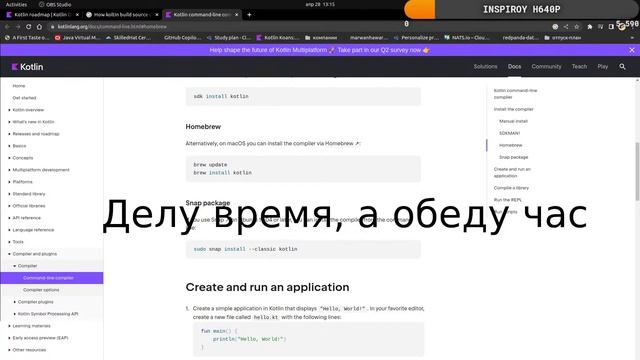Image resolution: width=640 pixels, height=360 pixels.
Task: Expand the Kotlin overview section
Action: click(28, 110)
